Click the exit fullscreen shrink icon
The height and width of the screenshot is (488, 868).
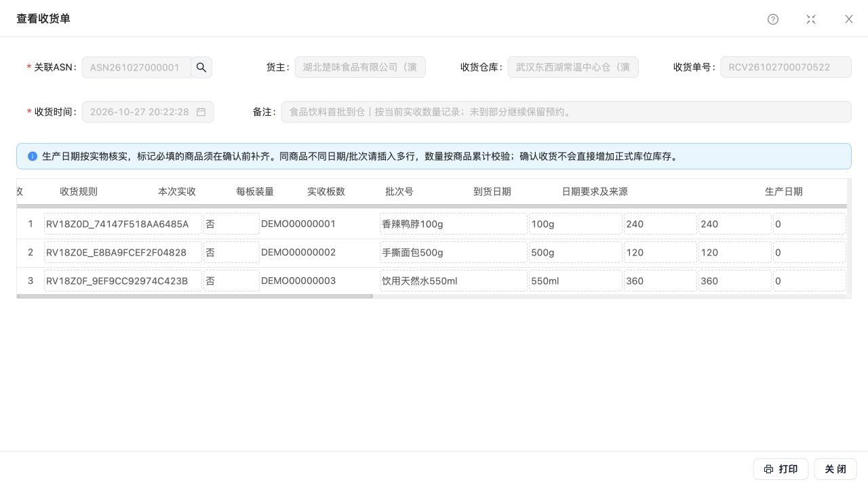[811, 19]
